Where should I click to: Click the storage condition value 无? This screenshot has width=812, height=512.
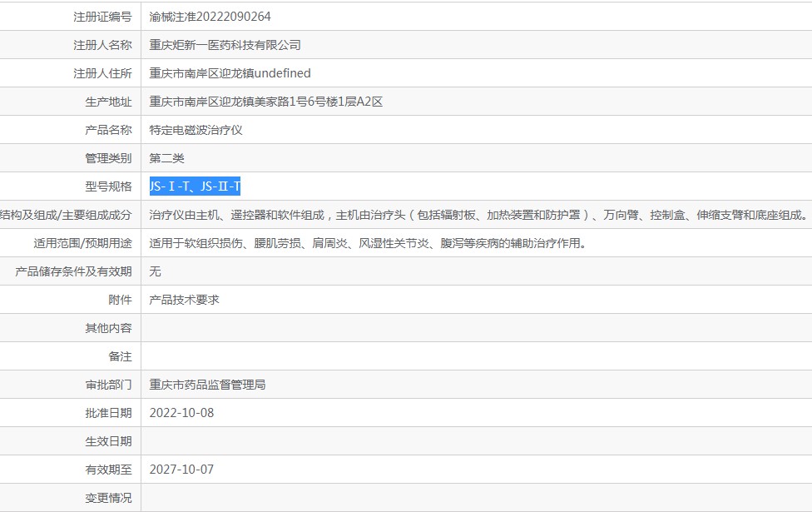tap(155, 271)
